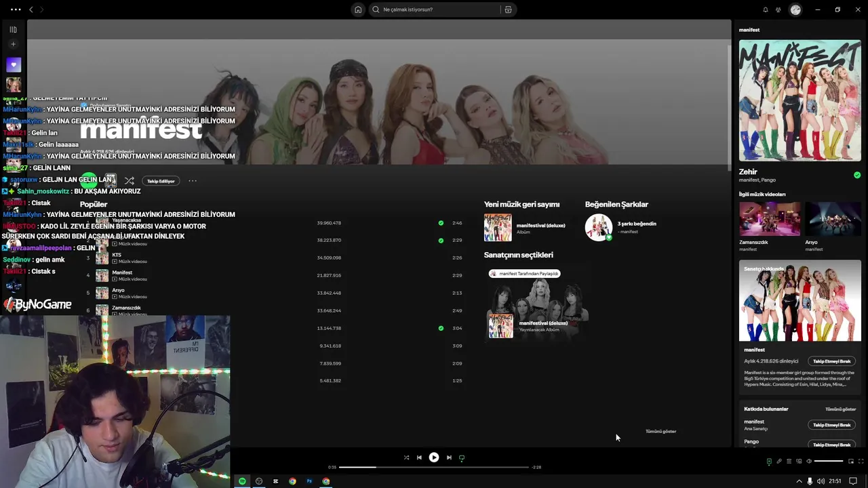This screenshot has width=868, height=488.
Task: Click Takip Etmeyi Bırak in artist about card
Action: tap(831, 361)
